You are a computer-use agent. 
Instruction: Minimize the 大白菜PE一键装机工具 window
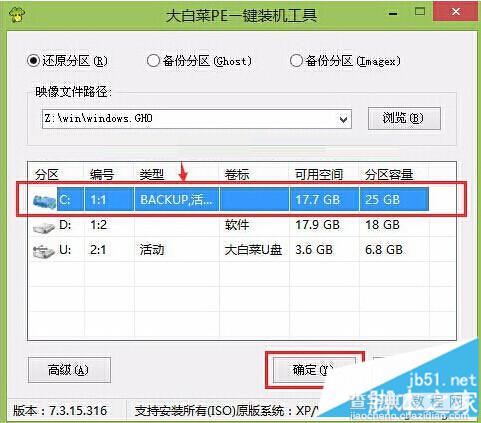click(x=393, y=14)
